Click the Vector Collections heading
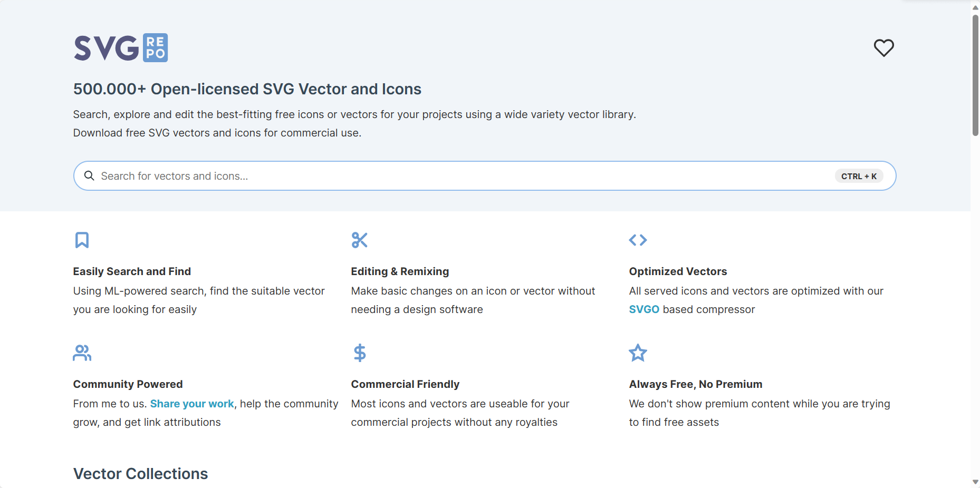 point(141,474)
